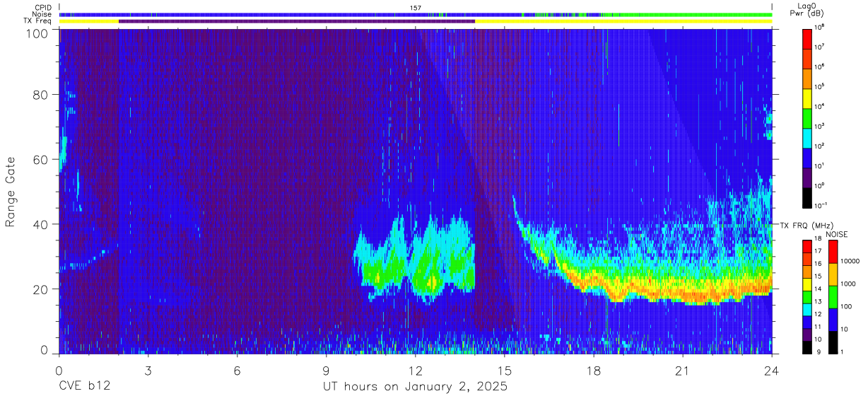The height and width of the screenshot is (401, 868).
Task: Pick the yellow 14-15 MHz TX FRQ swatch
Action: tap(808, 284)
